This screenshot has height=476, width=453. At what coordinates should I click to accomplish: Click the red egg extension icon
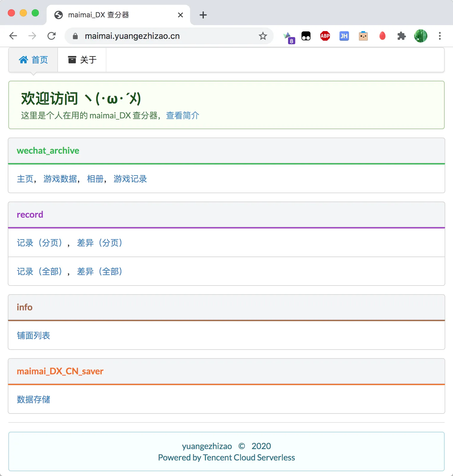[x=382, y=36]
